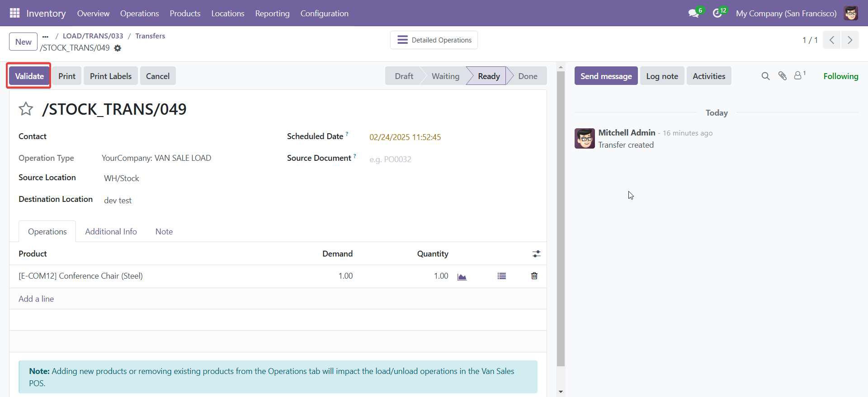Switch to the Additional Info tab
The image size is (868, 397).
click(111, 231)
